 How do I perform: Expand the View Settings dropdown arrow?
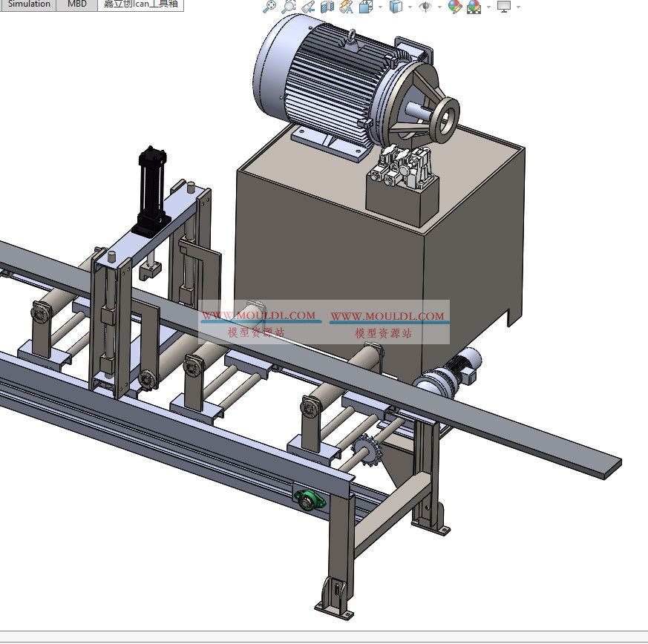tap(518, 7)
